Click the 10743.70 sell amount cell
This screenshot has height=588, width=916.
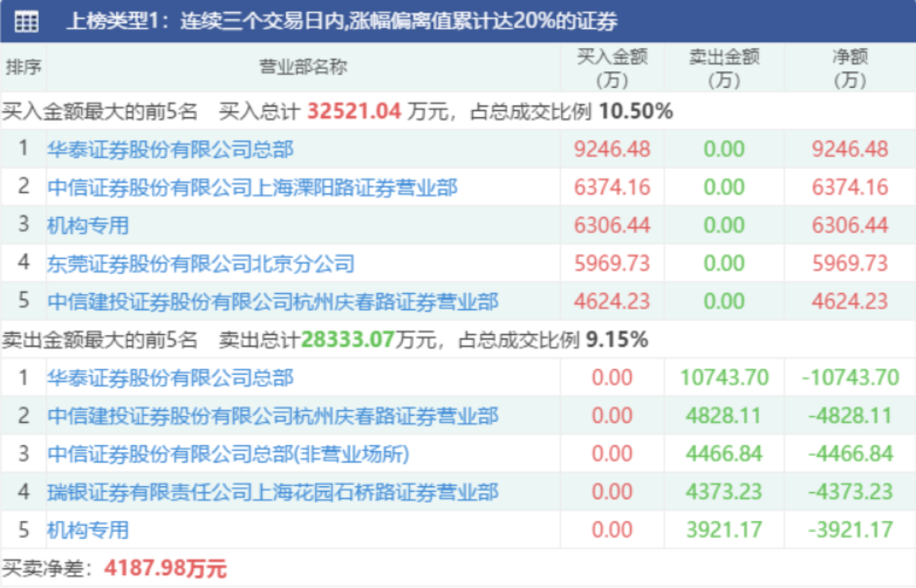point(724,378)
